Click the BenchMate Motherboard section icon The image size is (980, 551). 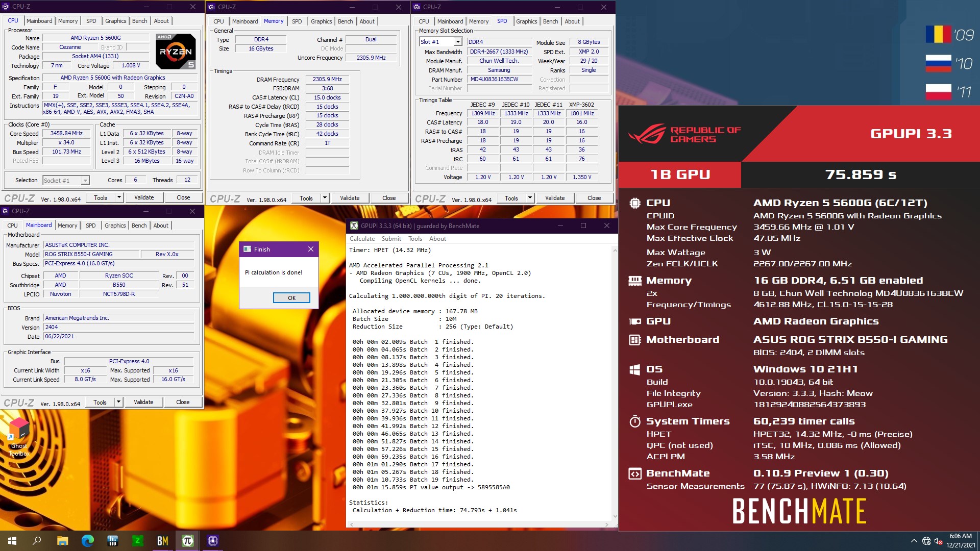click(635, 340)
